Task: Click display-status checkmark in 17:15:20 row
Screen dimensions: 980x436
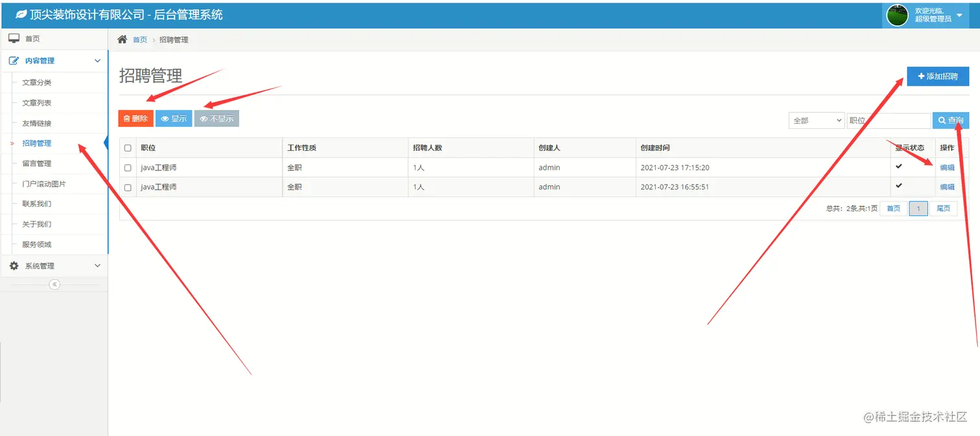Action: (x=899, y=166)
